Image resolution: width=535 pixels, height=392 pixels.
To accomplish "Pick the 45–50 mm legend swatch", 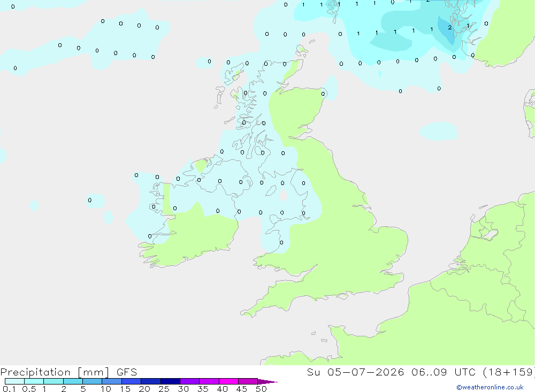I will (248, 381).
